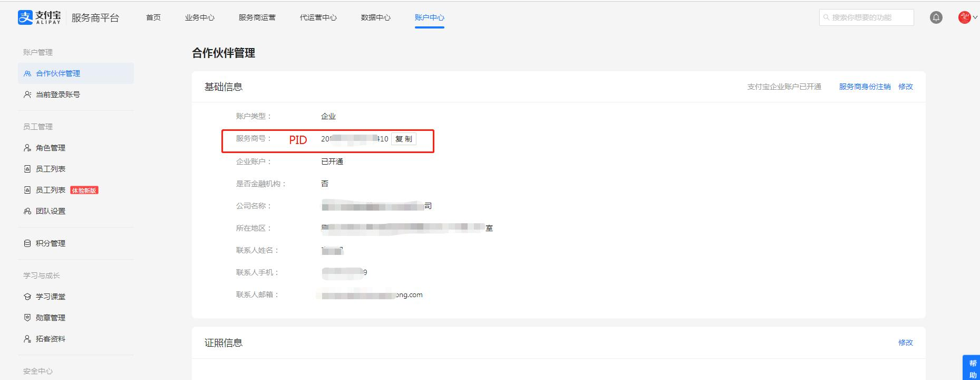Screen dimensions: 980x380
Task: Open the blue 帮助 floating button
Action: coord(972,368)
